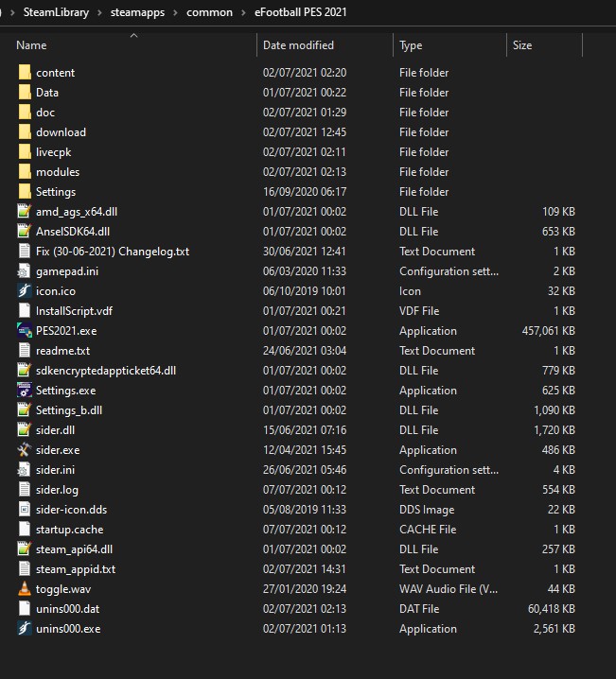Select the startup.cache file name
This screenshot has height=679, width=616.
69,530
